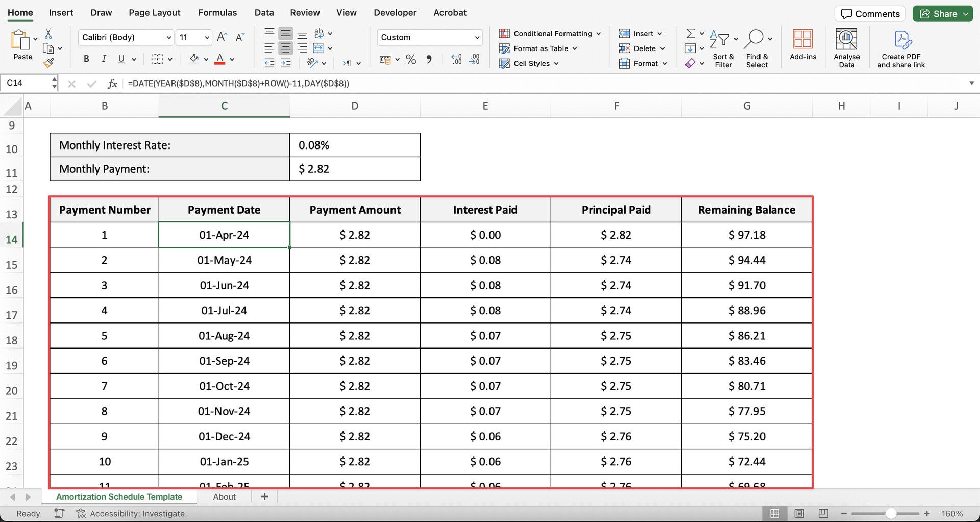This screenshot has height=522, width=980.
Task: Click the Fill down icon
Action: 690,48
